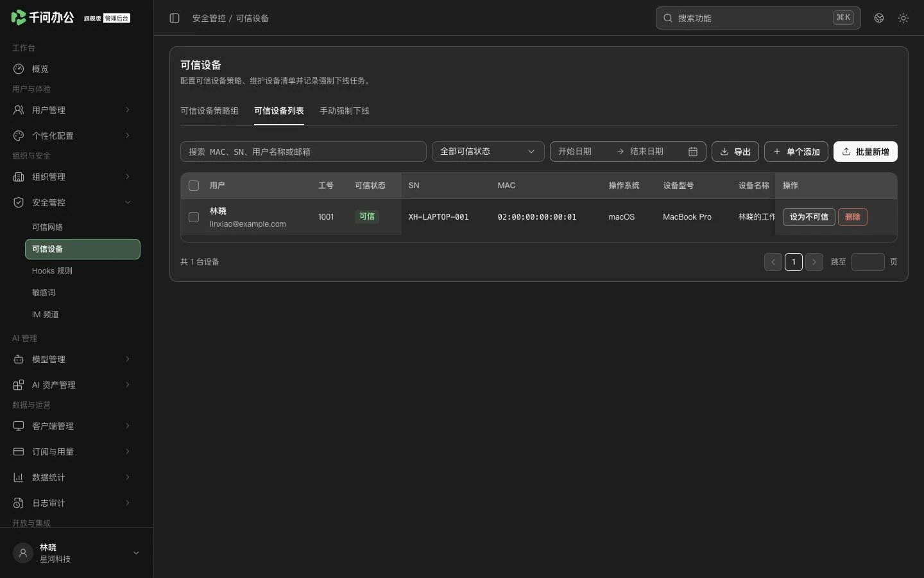Viewport: 924px width, 578px height.
Task: Click the 开始日期 date field
Action: (x=582, y=152)
